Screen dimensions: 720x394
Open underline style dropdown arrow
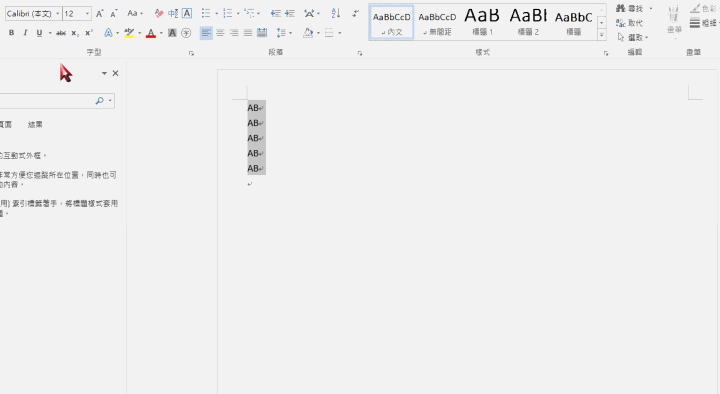click(50, 33)
